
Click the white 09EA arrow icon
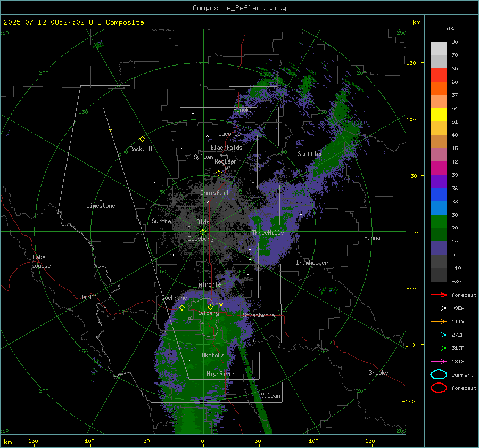(439, 308)
